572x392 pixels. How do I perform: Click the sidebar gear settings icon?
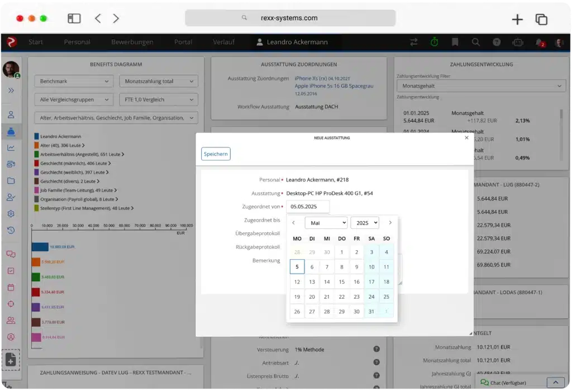click(11, 214)
